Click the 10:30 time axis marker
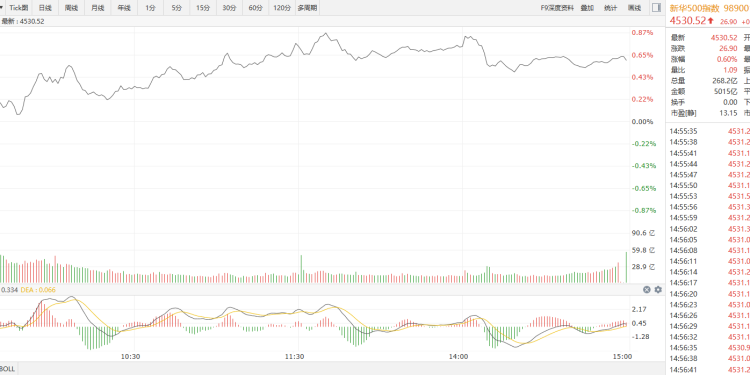This screenshot has width=750, height=375. 130,356
